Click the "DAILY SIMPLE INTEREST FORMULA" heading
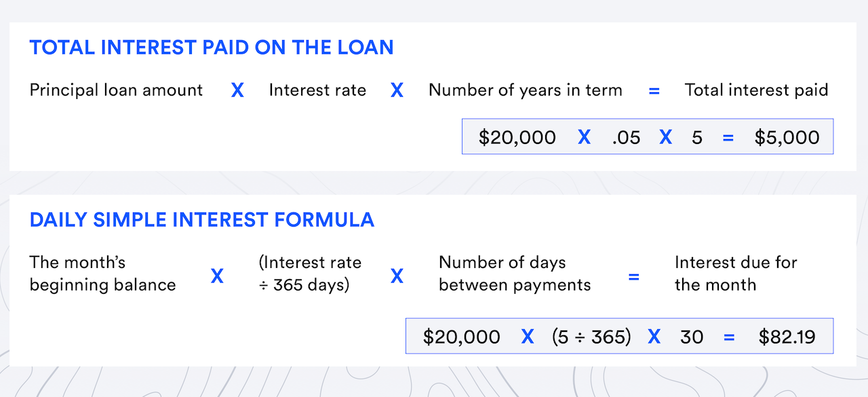 pos(201,220)
